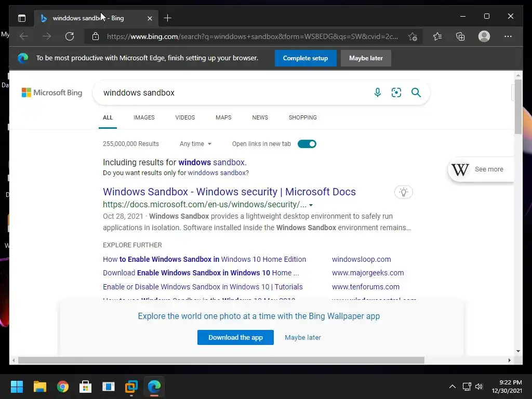Visit www.majorgeeks.com link

[368, 273]
